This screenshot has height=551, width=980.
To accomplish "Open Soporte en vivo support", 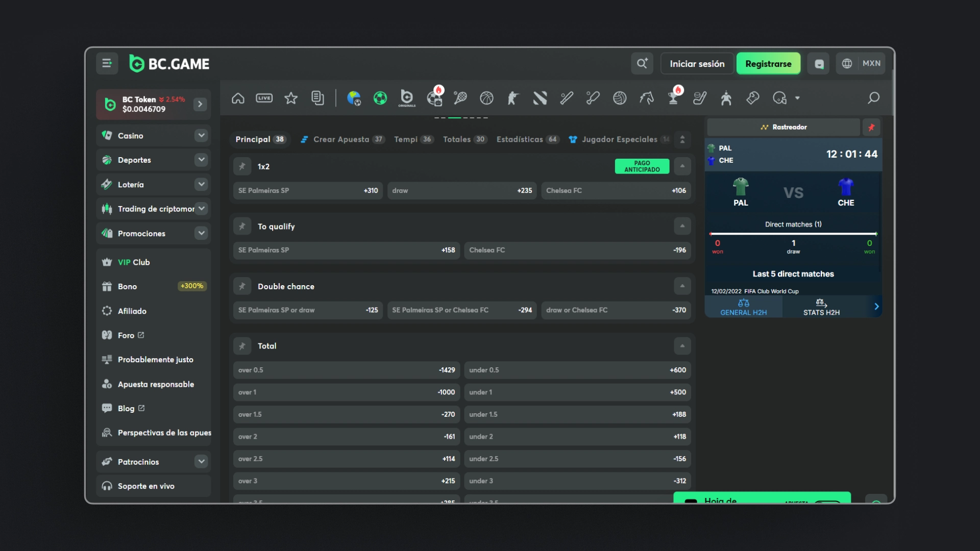I will (153, 486).
